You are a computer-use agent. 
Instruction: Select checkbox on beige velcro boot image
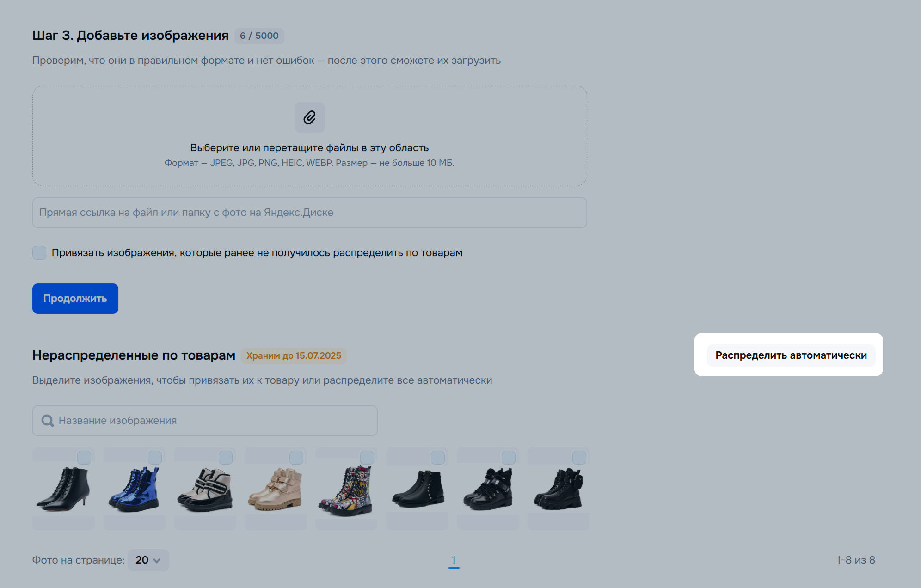click(296, 458)
